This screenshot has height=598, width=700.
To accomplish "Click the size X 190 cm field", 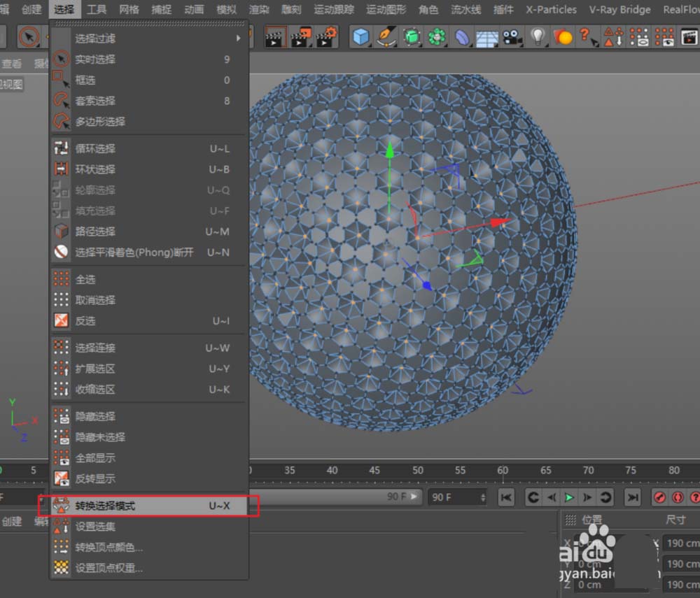I will tap(681, 543).
